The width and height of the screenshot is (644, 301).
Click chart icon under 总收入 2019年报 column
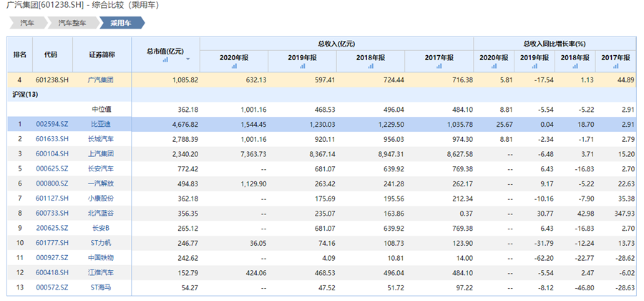pyautogui.click(x=302, y=66)
